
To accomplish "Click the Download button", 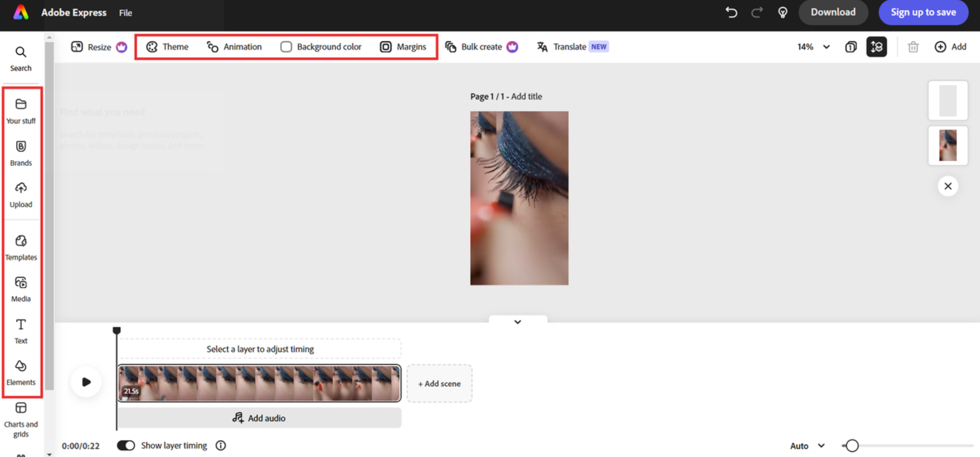I will pyautogui.click(x=833, y=12).
